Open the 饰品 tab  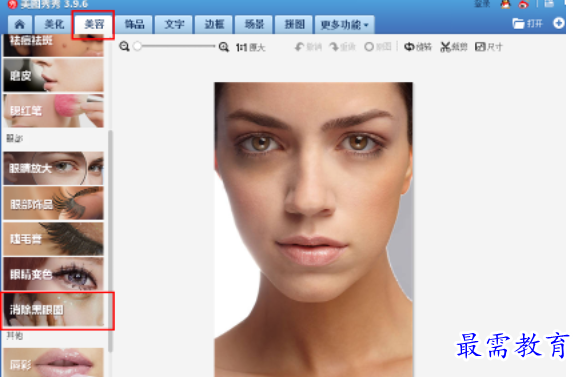[x=134, y=24]
